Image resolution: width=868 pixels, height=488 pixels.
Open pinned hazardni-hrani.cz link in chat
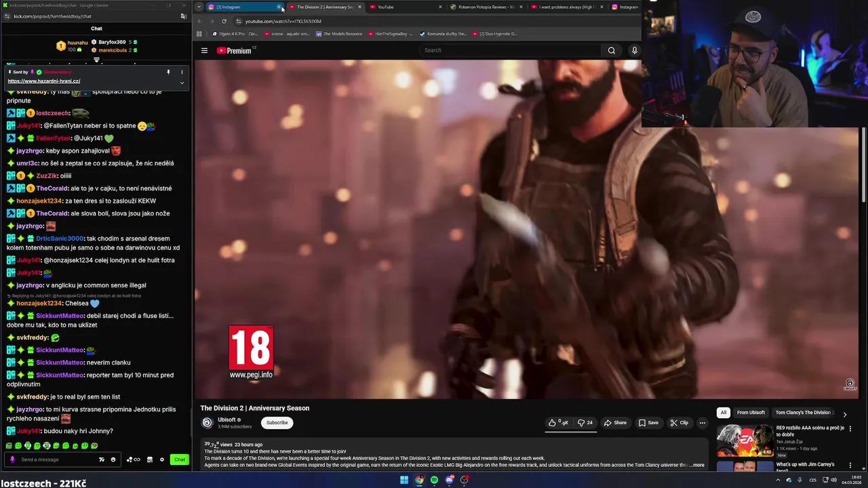tap(44, 81)
